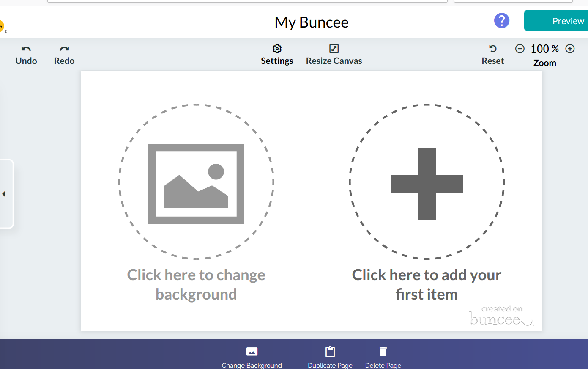Image resolution: width=588 pixels, height=369 pixels.
Task: Click the Redo icon
Action: pos(64,48)
